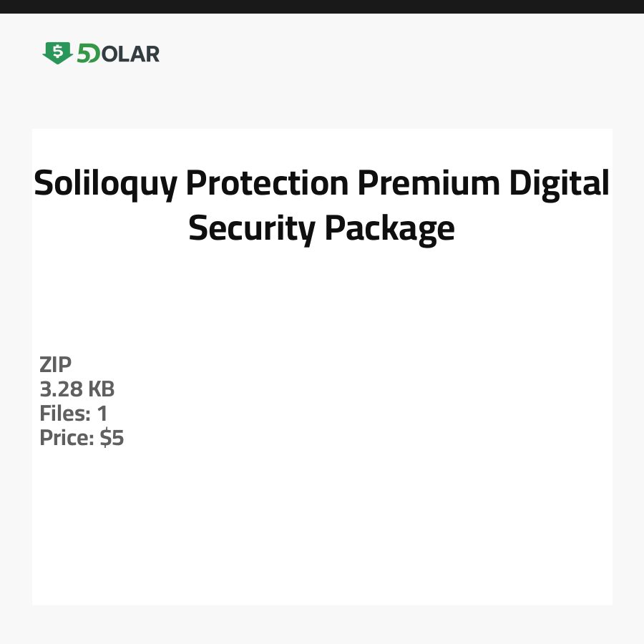The image size is (644, 644).
Task: Click the Files: 1 count label
Action: click(74, 414)
